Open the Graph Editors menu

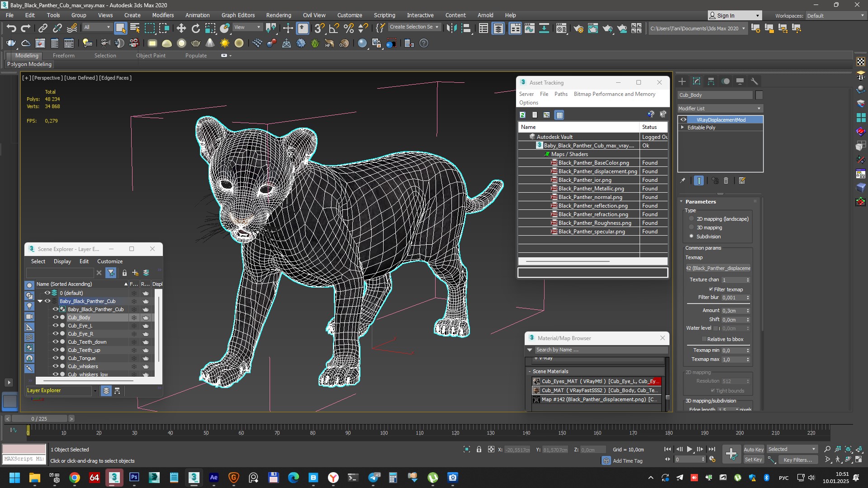238,15
